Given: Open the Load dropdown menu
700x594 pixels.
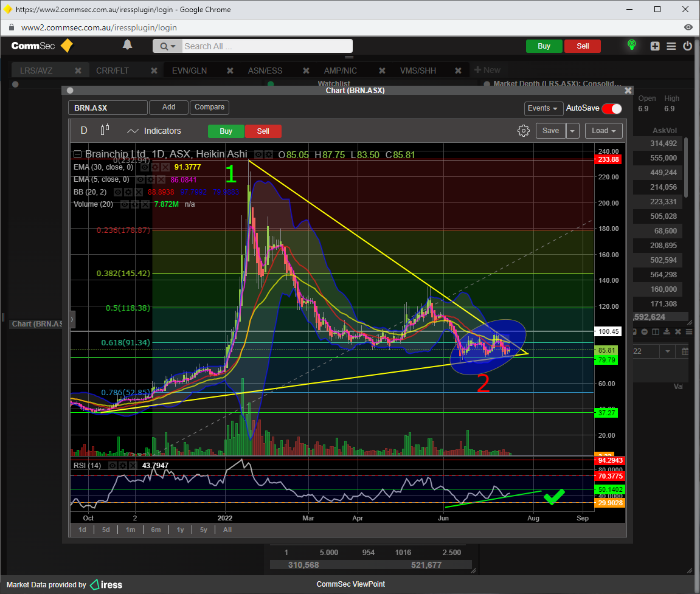Looking at the screenshot, I should tap(604, 131).
